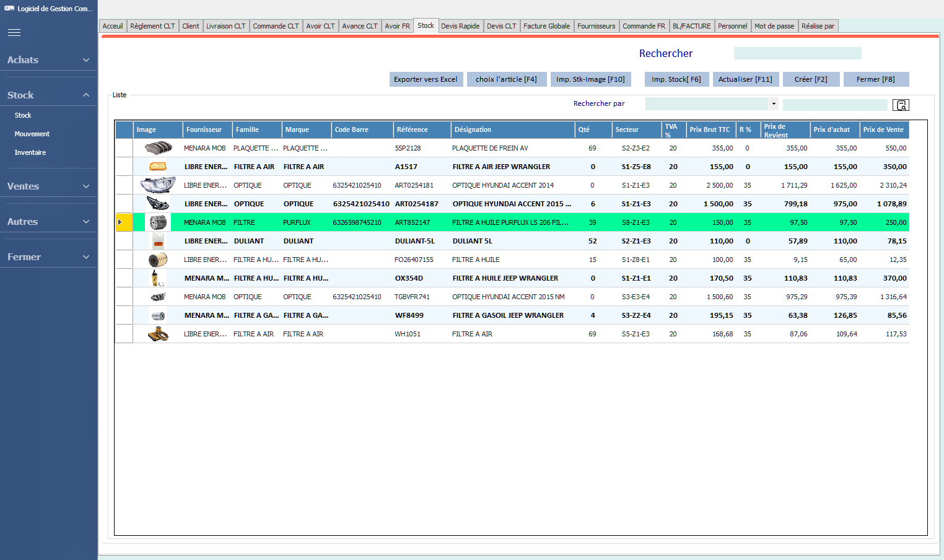
Task: Sort by the Prix de Vente column header
Action: click(x=885, y=129)
